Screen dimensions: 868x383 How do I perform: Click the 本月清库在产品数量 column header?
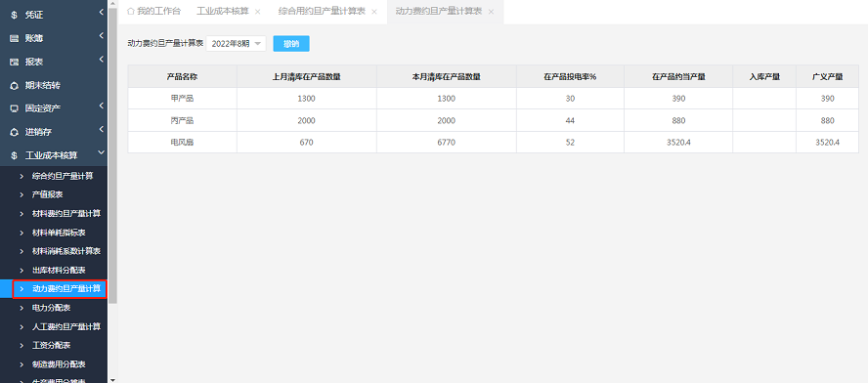pyautogui.click(x=446, y=77)
